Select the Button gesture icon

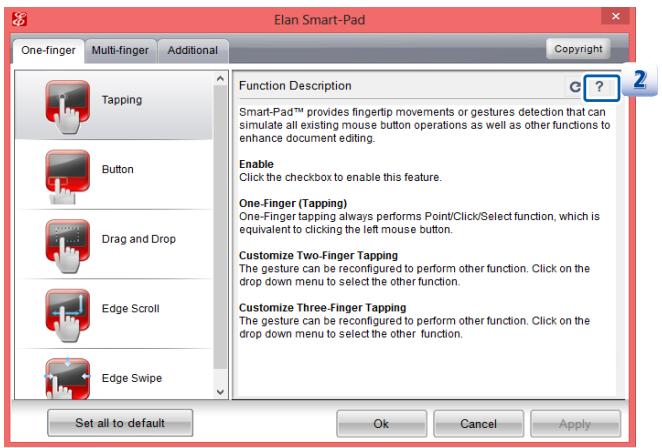(68, 176)
